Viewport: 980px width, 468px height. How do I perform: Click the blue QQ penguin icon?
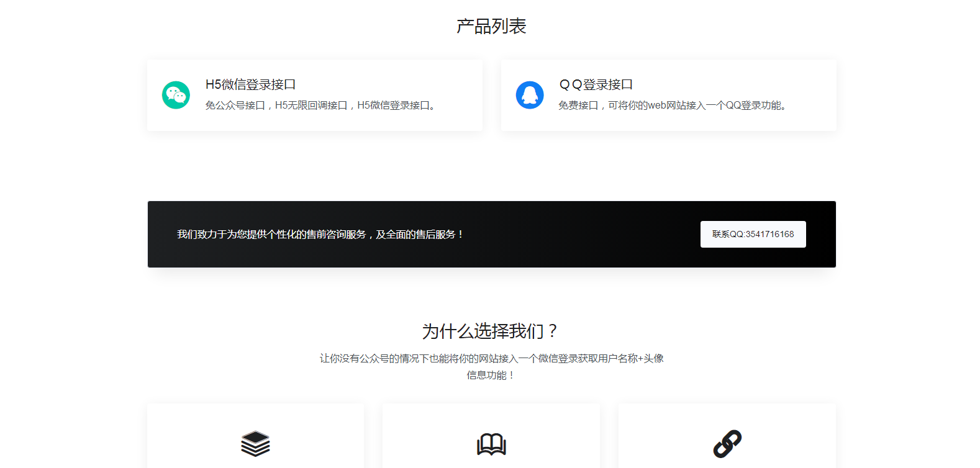pyautogui.click(x=530, y=95)
